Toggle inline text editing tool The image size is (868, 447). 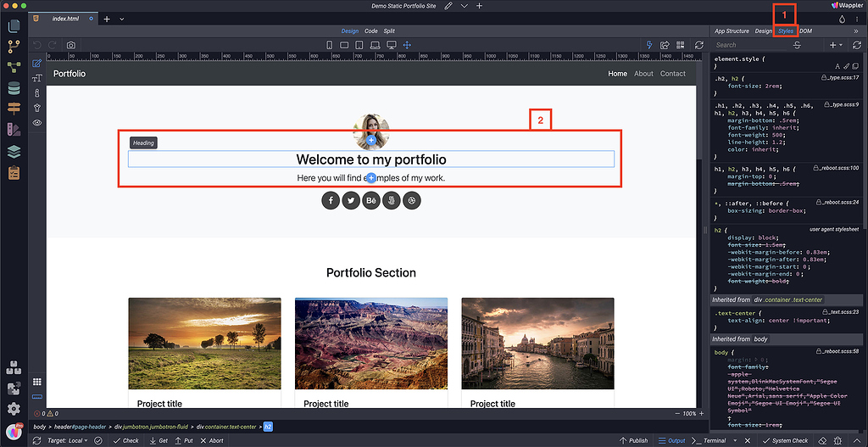[x=37, y=78]
